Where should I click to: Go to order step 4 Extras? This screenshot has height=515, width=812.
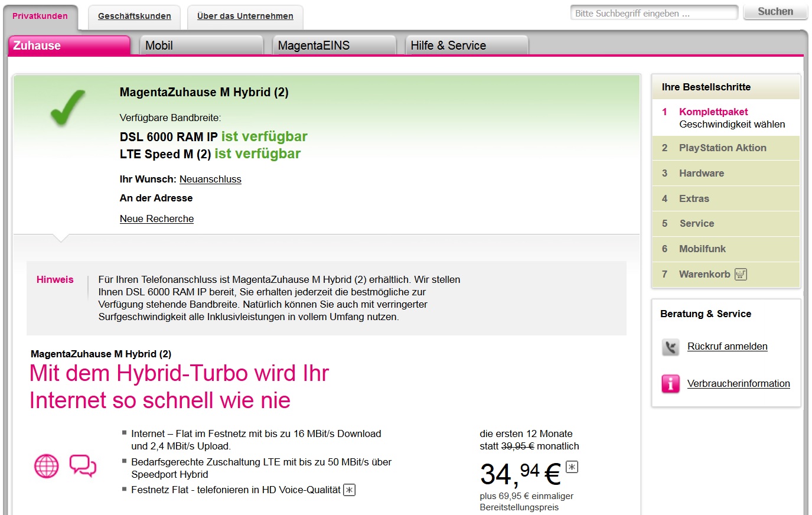point(726,199)
